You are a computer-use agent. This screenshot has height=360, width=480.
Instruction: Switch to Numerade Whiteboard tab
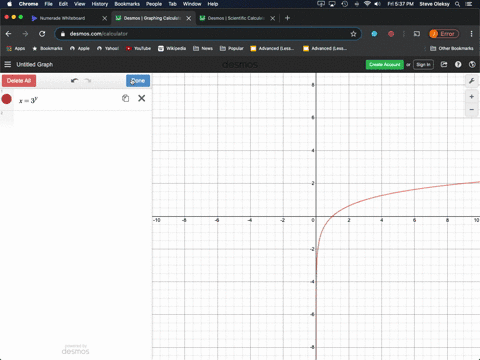[62, 18]
